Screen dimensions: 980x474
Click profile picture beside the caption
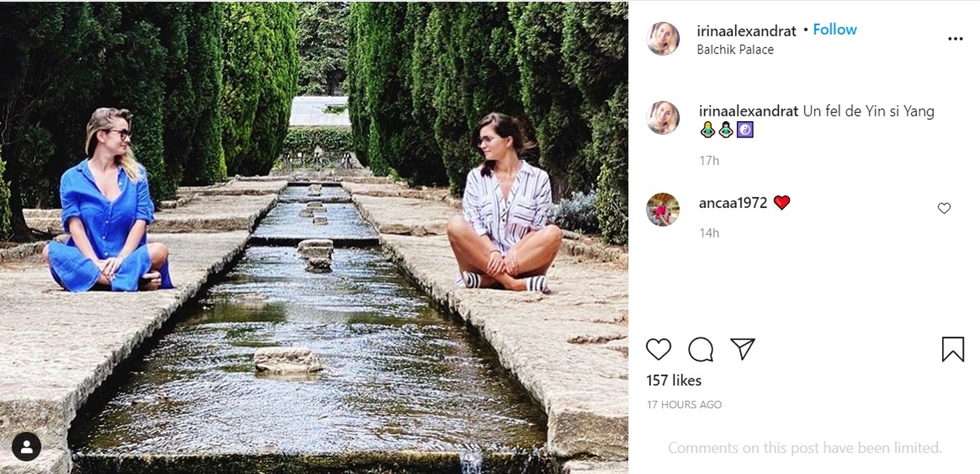(663, 118)
